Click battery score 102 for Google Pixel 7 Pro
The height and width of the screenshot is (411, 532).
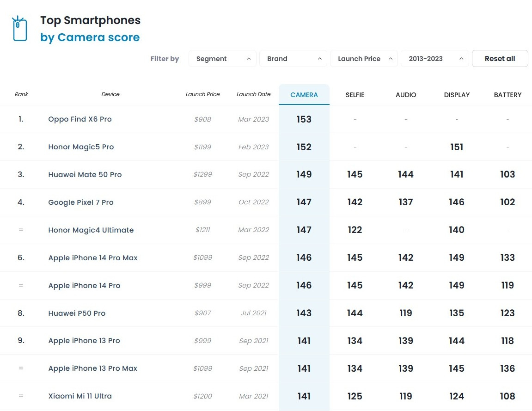coord(508,202)
